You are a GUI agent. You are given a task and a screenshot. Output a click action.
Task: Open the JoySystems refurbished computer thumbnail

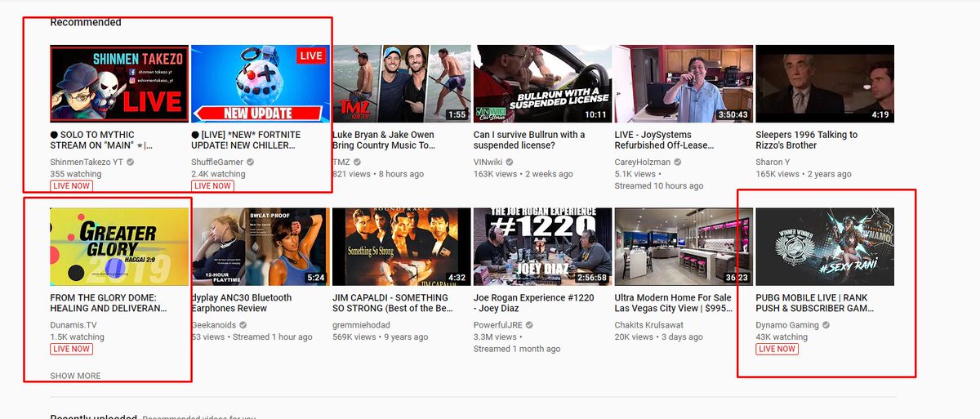coord(684,83)
